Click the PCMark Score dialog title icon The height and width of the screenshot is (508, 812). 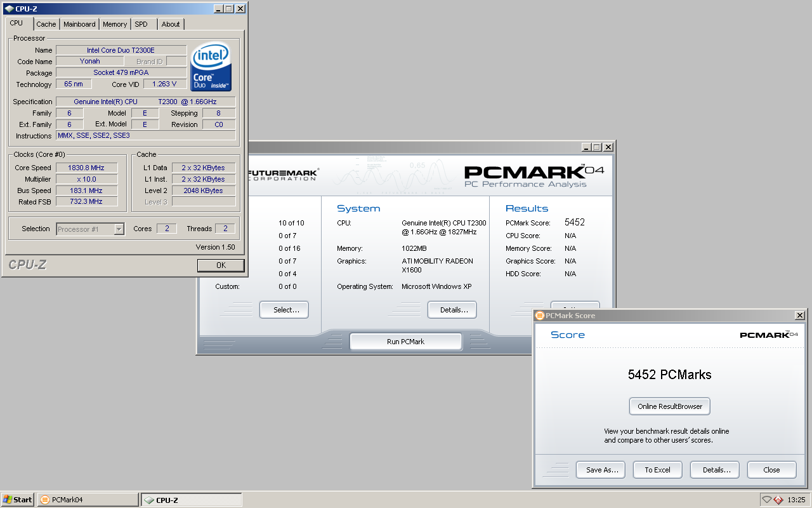pos(540,315)
